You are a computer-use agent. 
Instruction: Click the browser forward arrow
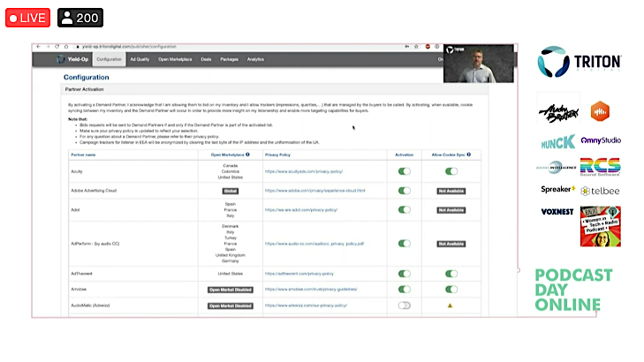(x=48, y=47)
